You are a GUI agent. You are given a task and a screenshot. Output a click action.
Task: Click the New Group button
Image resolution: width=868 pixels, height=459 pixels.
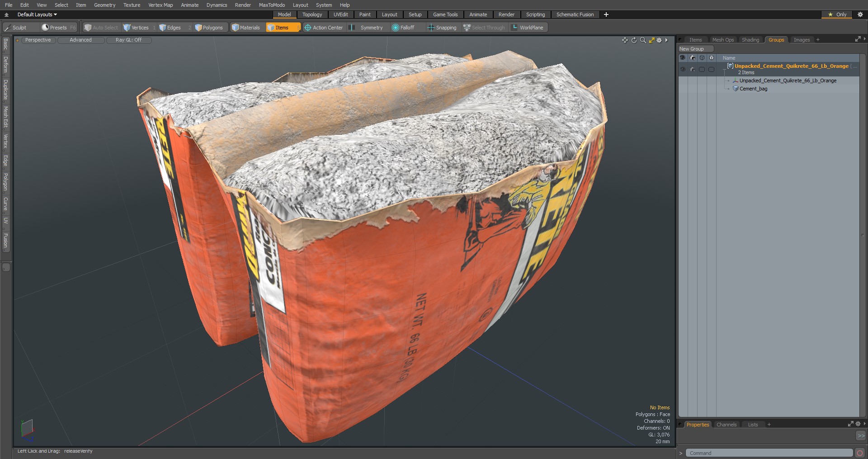click(695, 49)
